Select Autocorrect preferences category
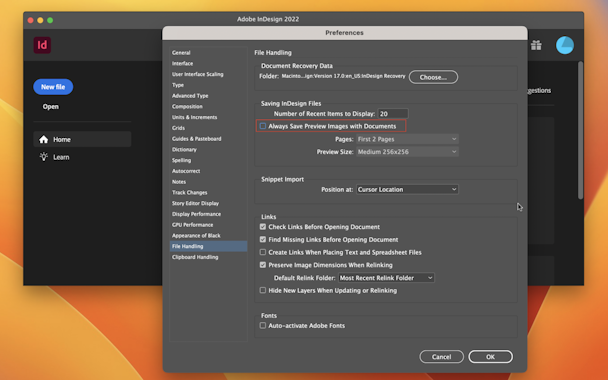 (x=186, y=171)
